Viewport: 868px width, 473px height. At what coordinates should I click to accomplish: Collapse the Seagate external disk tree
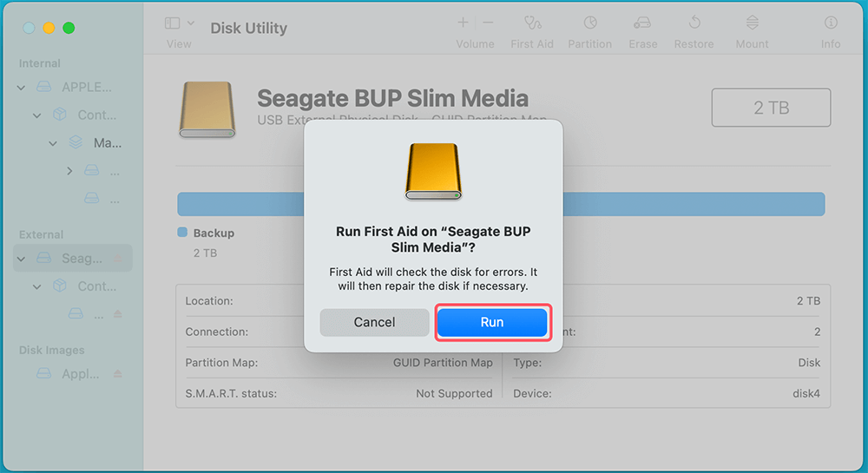click(x=21, y=259)
